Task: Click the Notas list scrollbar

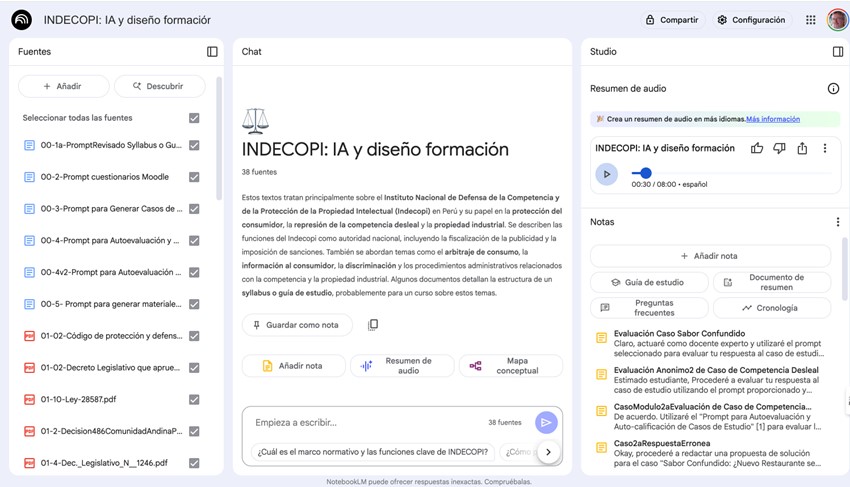Action: [x=845, y=268]
